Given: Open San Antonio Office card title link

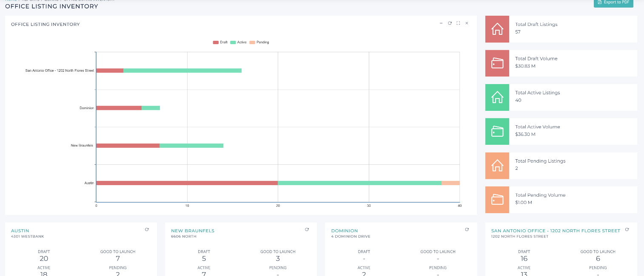Looking at the screenshot, I should (556, 231).
